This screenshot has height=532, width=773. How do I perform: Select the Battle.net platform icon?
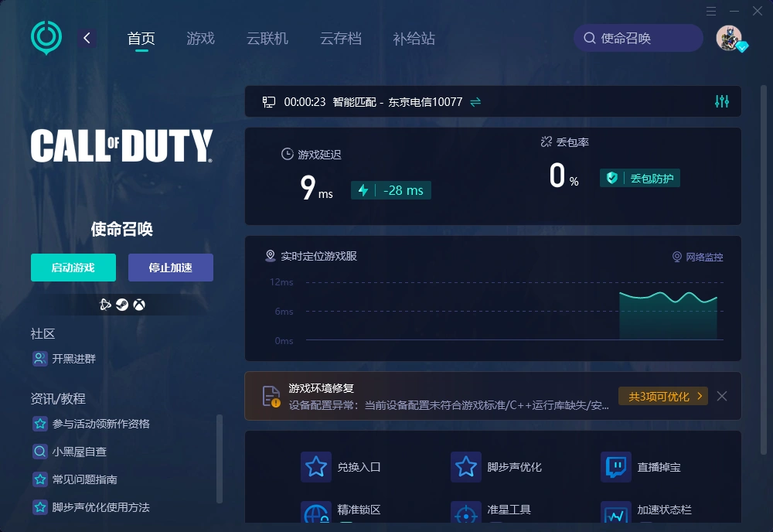(x=105, y=305)
